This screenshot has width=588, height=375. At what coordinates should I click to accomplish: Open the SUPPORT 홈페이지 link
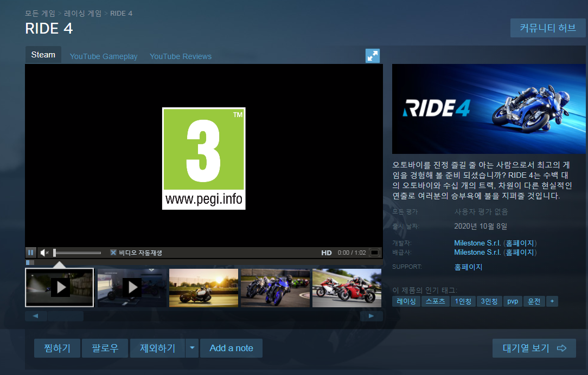(x=468, y=267)
